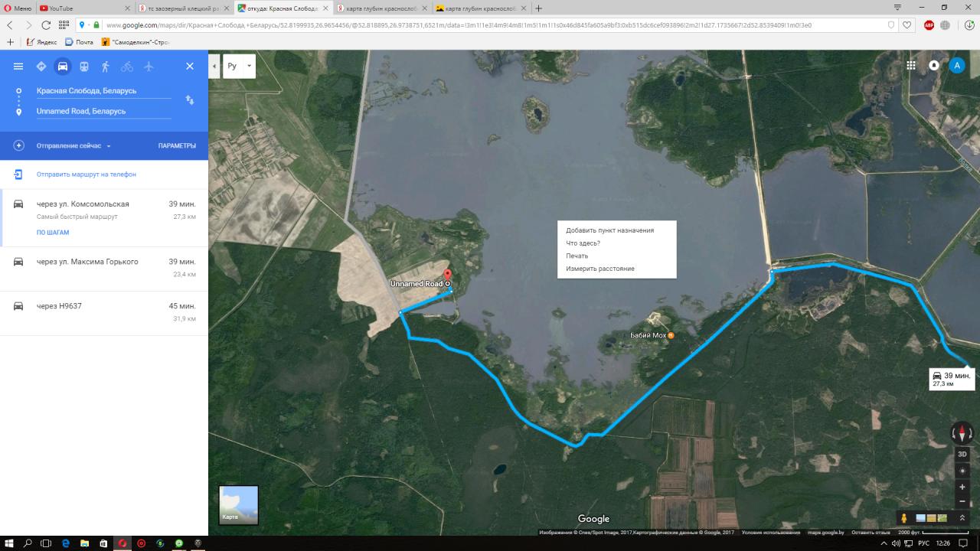Choose Измерить расстояние from context menu
The height and width of the screenshot is (551, 980).
click(x=600, y=269)
